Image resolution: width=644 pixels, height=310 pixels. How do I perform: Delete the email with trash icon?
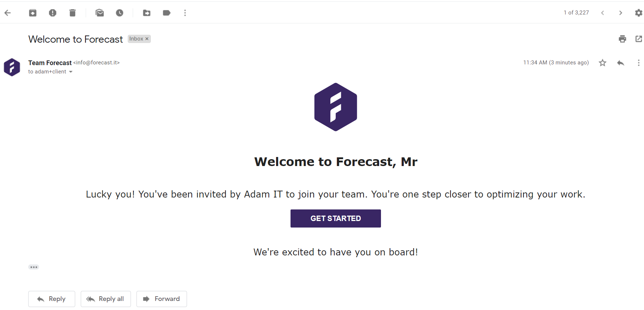tap(72, 13)
